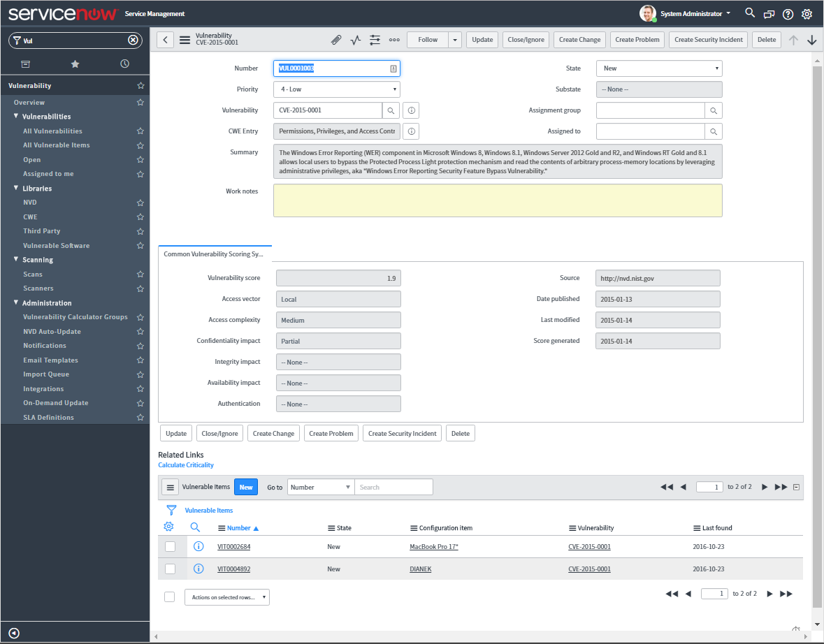824x644 pixels.
Task: Star the Overview module
Action: 140,103
